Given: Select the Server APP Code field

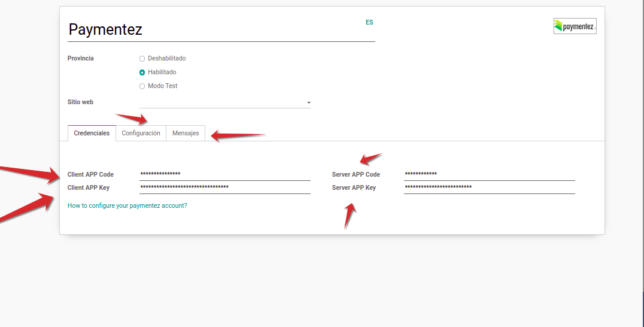Looking at the screenshot, I should [x=489, y=174].
